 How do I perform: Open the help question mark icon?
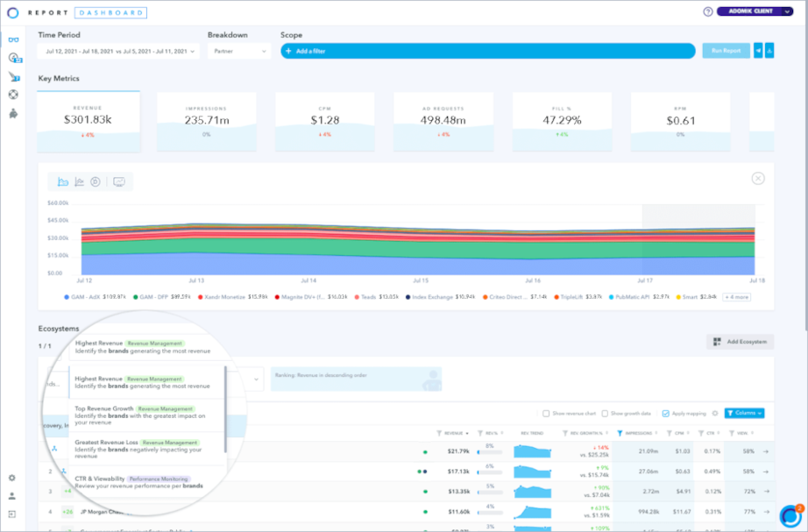coord(708,11)
